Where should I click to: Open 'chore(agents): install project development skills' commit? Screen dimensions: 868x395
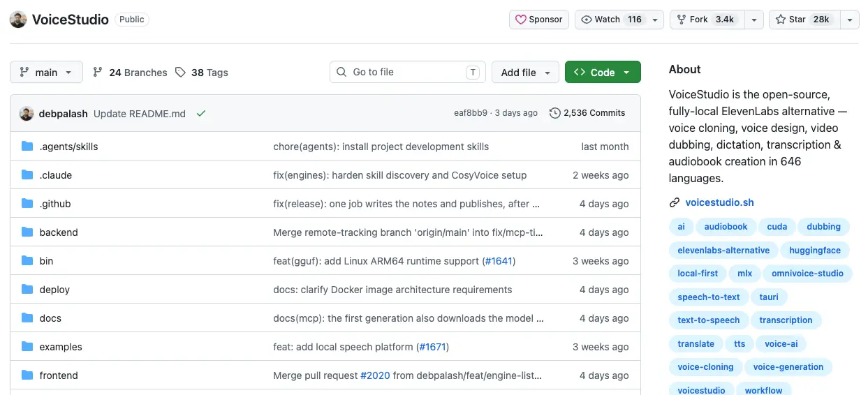pyautogui.click(x=381, y=147)
